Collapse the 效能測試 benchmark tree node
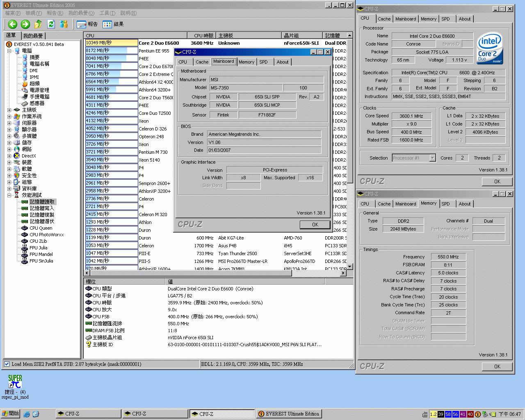525x420 pixels. click(9, 195)
